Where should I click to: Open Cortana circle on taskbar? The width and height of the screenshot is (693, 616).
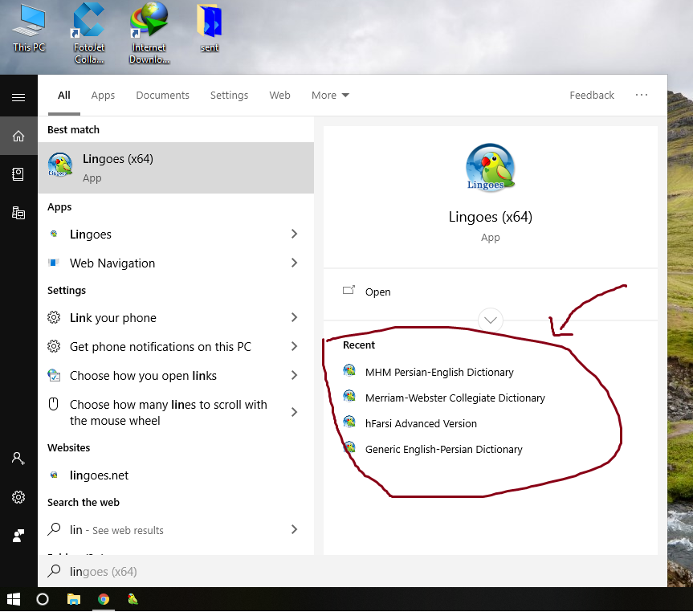click(x=43, y=599)
